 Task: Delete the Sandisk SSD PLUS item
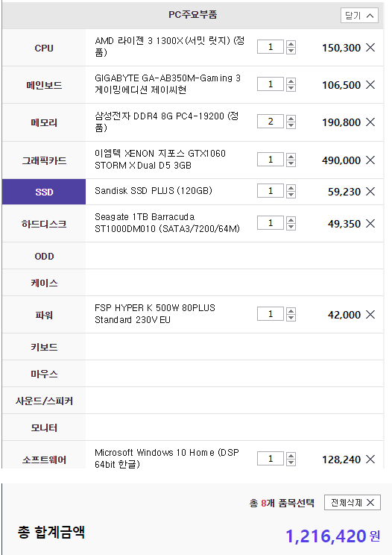[x=370, y=192]
